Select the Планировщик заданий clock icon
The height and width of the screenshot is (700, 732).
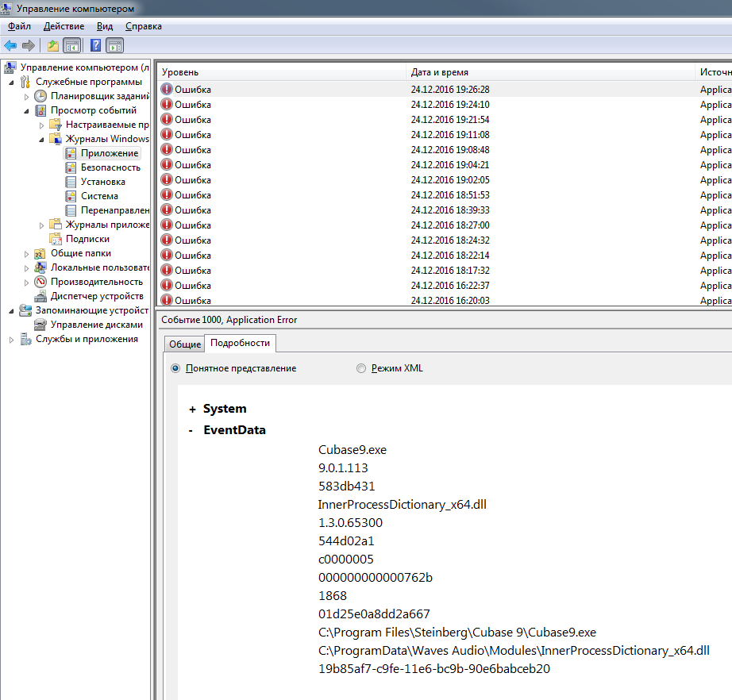(x=40, y=96)
